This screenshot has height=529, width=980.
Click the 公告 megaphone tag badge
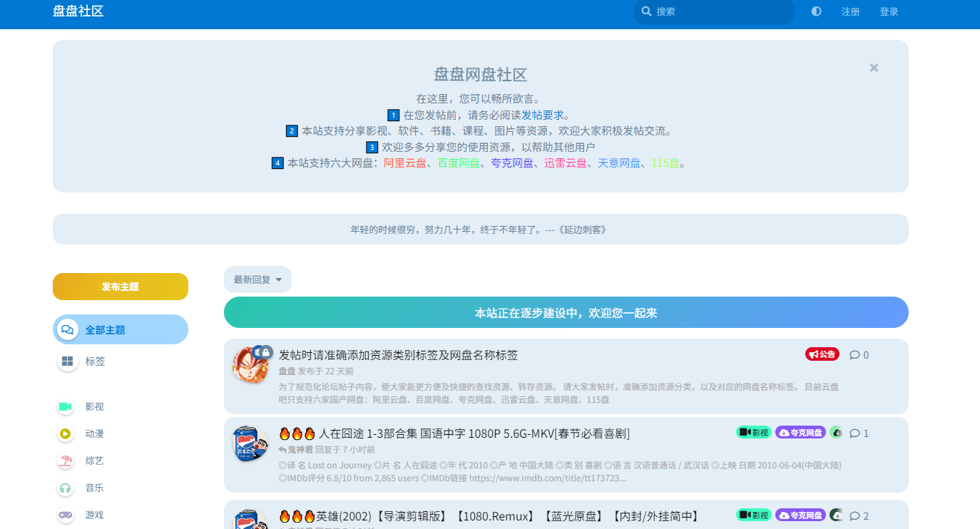point(822,354)
